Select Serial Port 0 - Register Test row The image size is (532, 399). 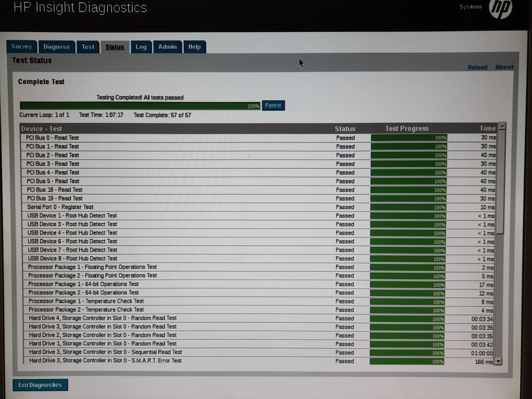(259, 207)
